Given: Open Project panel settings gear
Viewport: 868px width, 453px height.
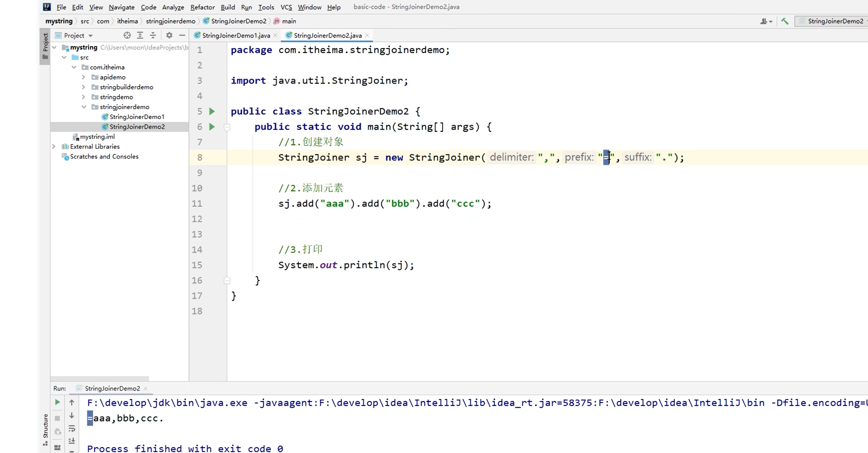Looking at the screenshot, I should pyautogui.click(x=169, y=35).
